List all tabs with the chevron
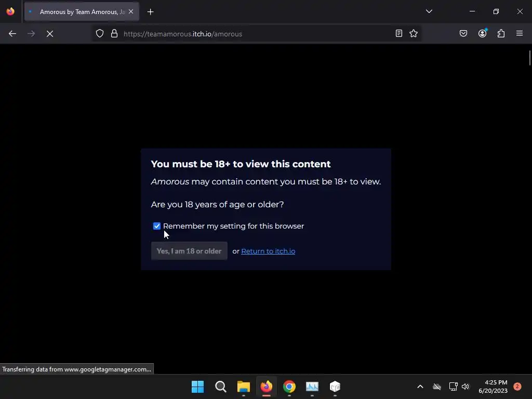Viewport: 532px width, 399px height. click(x=429, y=11)
